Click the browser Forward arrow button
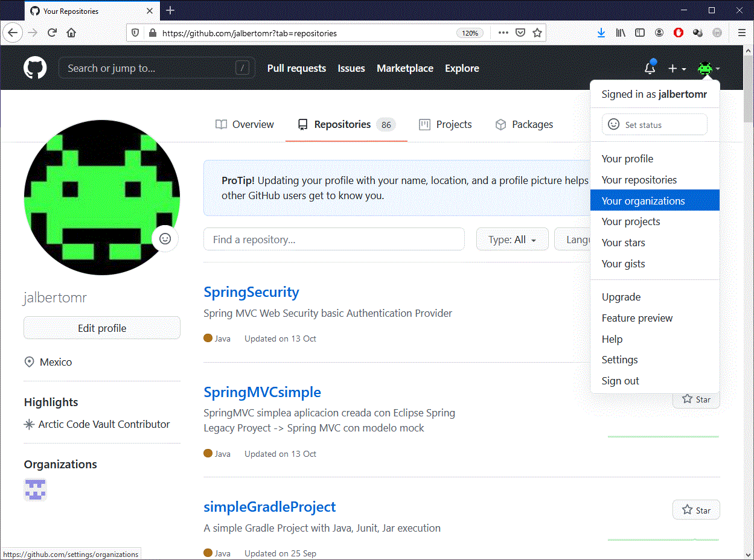Screen dimensions: 754x560 pos(33,33)
